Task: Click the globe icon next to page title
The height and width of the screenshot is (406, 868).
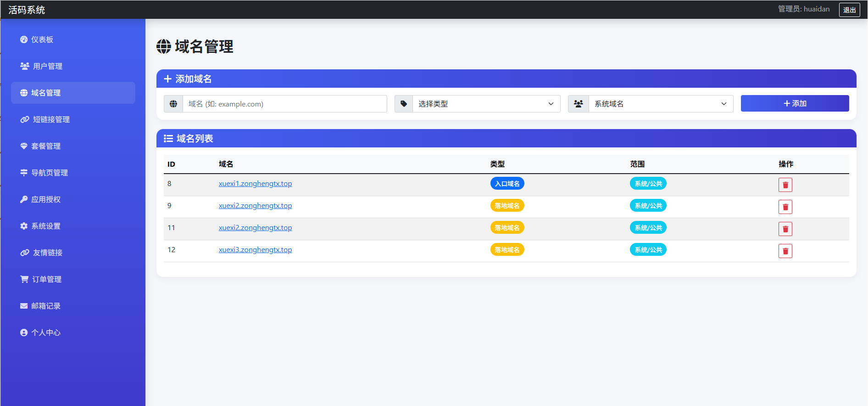Action: pos(164,46)
